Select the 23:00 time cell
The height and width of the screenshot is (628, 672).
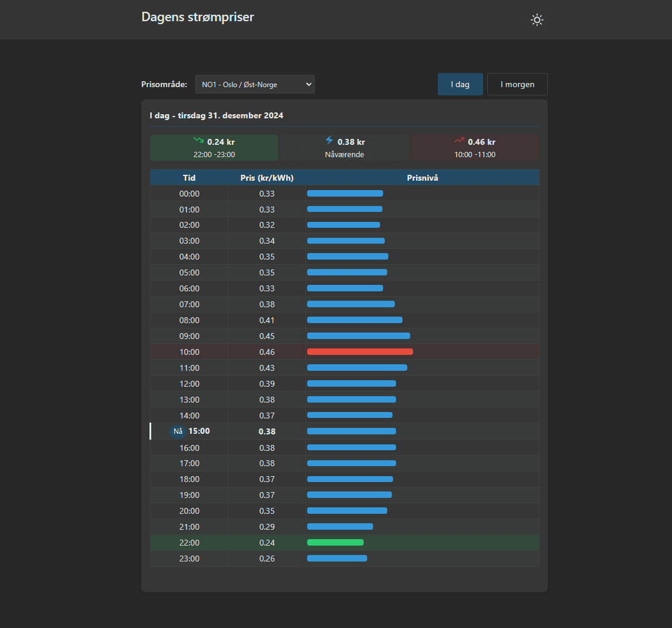click(189, 559)
